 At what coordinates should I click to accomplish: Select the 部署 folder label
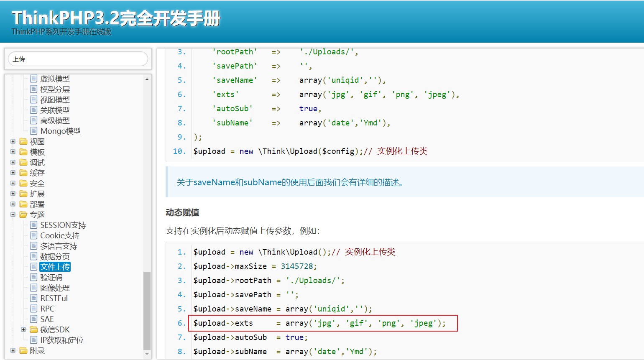tap(37, 204)
